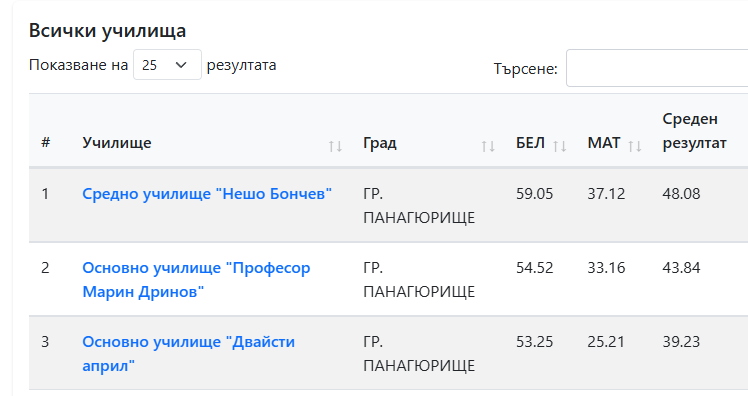748x396 pixels.
Task: Sort table by Училище column arrows
Action: [335, 146]
